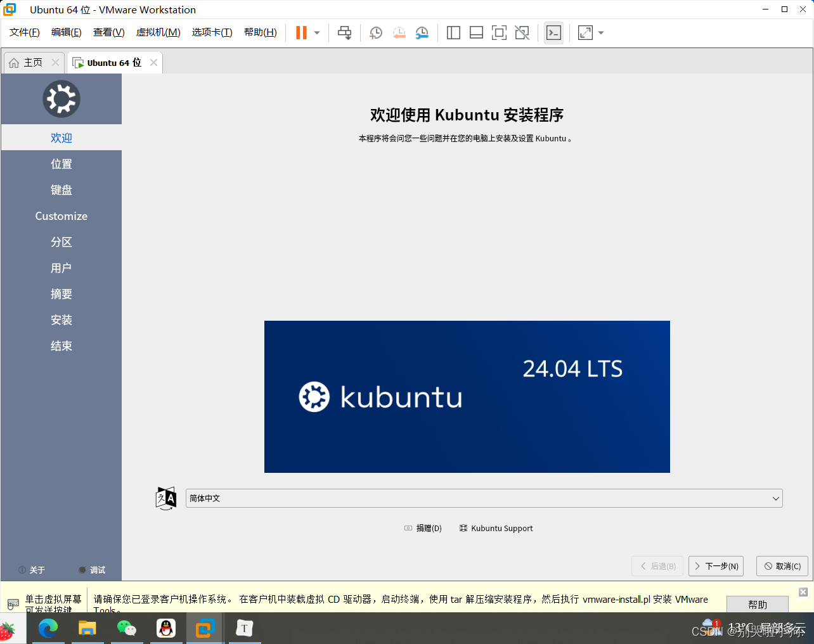Open the 文件(F) menu
The image size is (814, 644).
click(x=25, y=32)
